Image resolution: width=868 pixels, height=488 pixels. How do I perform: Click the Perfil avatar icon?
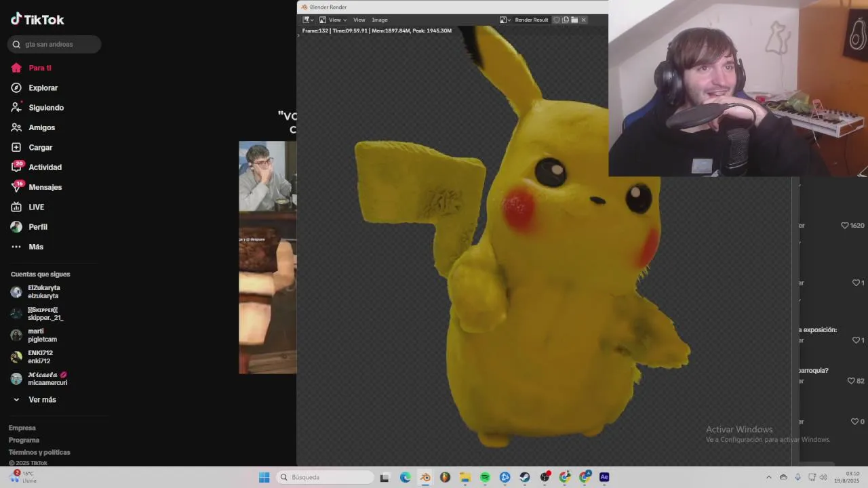(x=16, y=226)
